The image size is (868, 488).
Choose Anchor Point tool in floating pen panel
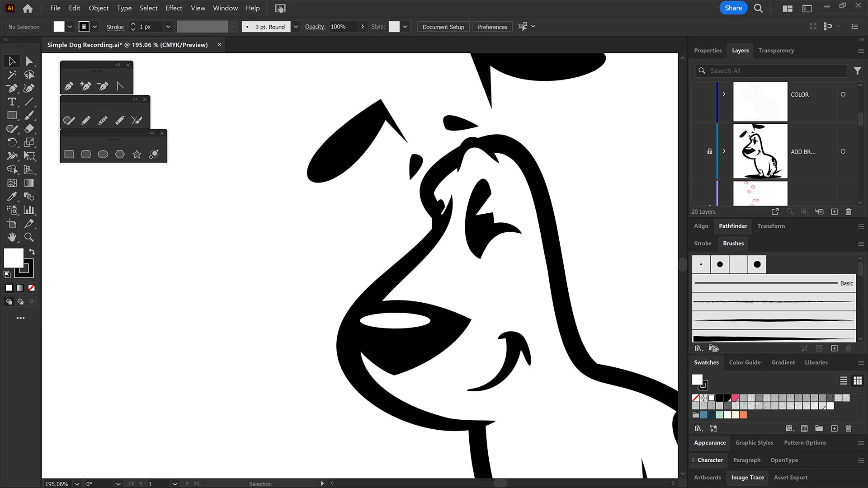click(x=120, y=86)
